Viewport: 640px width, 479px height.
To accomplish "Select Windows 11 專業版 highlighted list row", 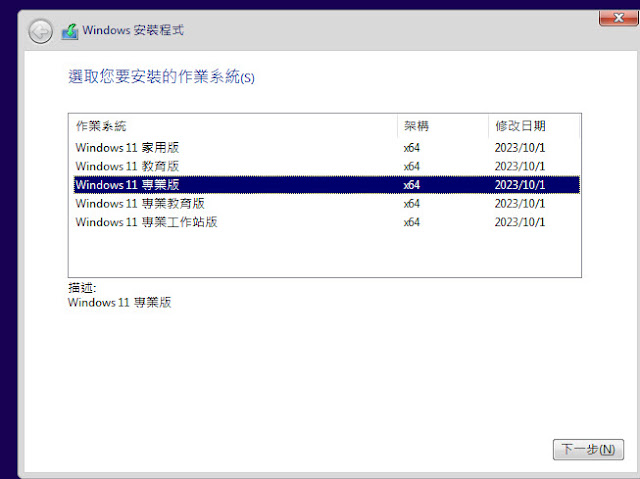I will coord(327,185).
